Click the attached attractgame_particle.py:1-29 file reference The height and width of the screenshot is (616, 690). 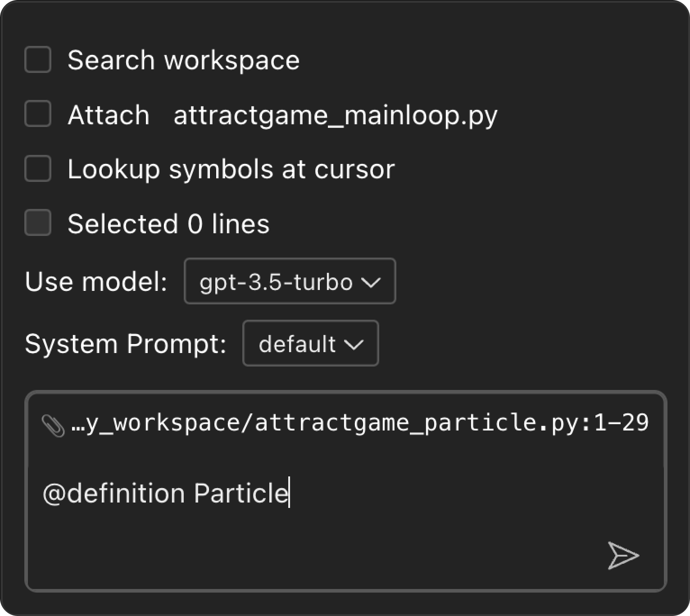click(x=359, y=423)
